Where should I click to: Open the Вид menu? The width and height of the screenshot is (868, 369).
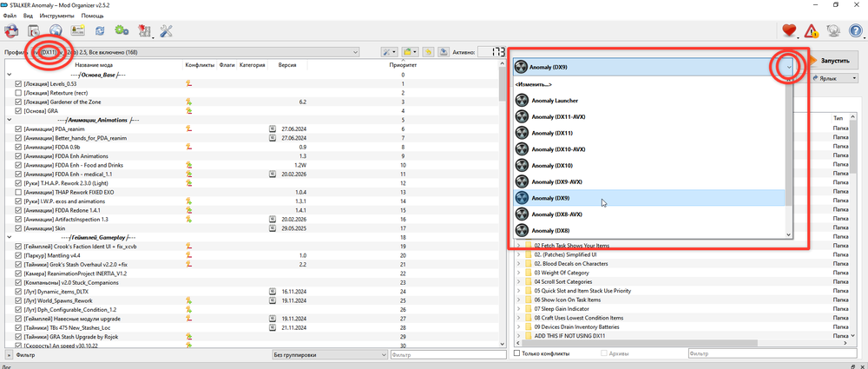pyautogui.click(x=28, y=16)
